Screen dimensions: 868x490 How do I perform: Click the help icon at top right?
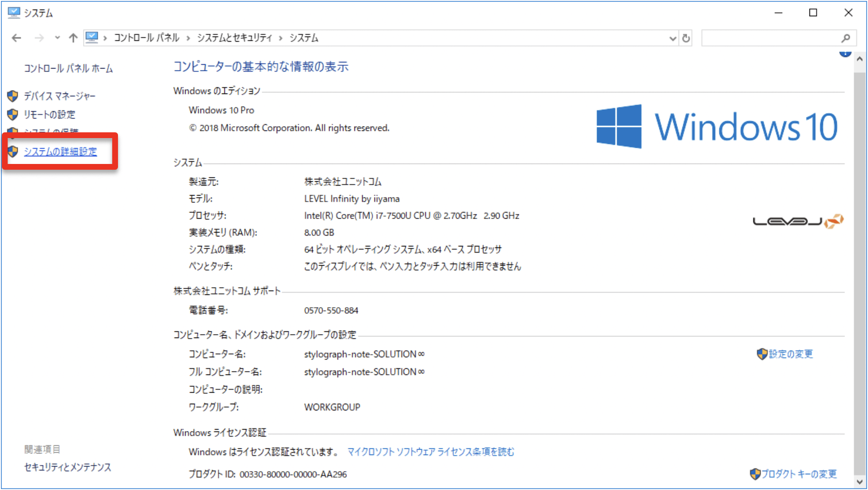tap(845, 53)
